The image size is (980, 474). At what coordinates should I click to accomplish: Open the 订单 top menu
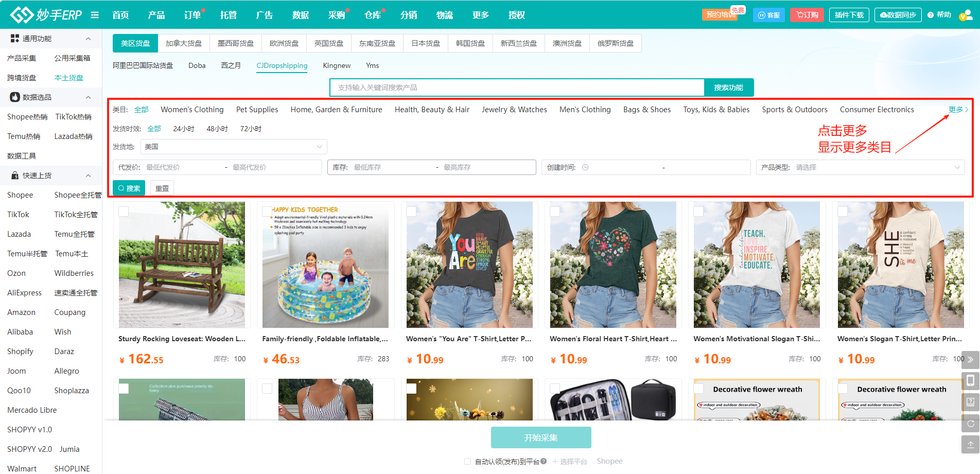coord(192,15)
